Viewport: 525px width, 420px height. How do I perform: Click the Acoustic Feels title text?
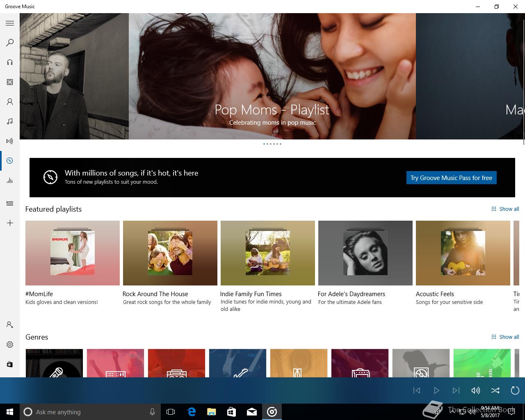tap(435, 294)
